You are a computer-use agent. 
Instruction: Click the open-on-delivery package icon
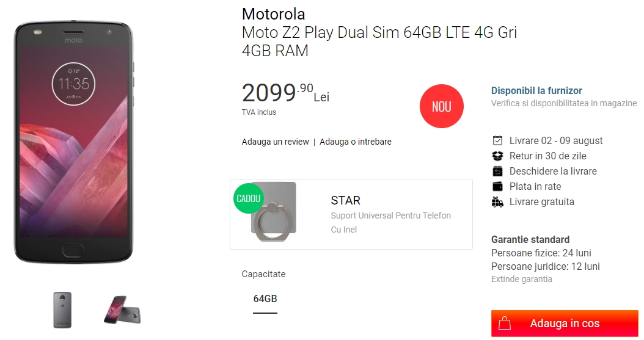497,171
